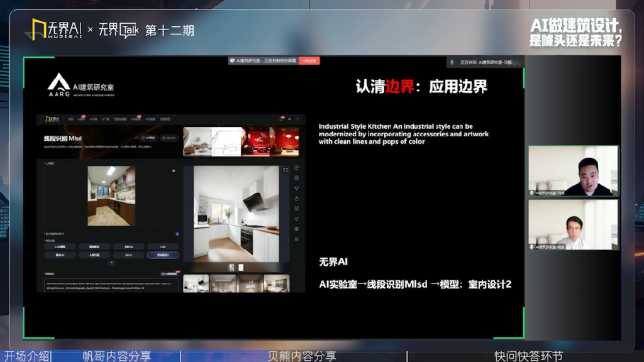The height and width of the screenshot is (362, 644).
Task: Click the microphone icon in the speaking indicator
Action: pos(452,62)
